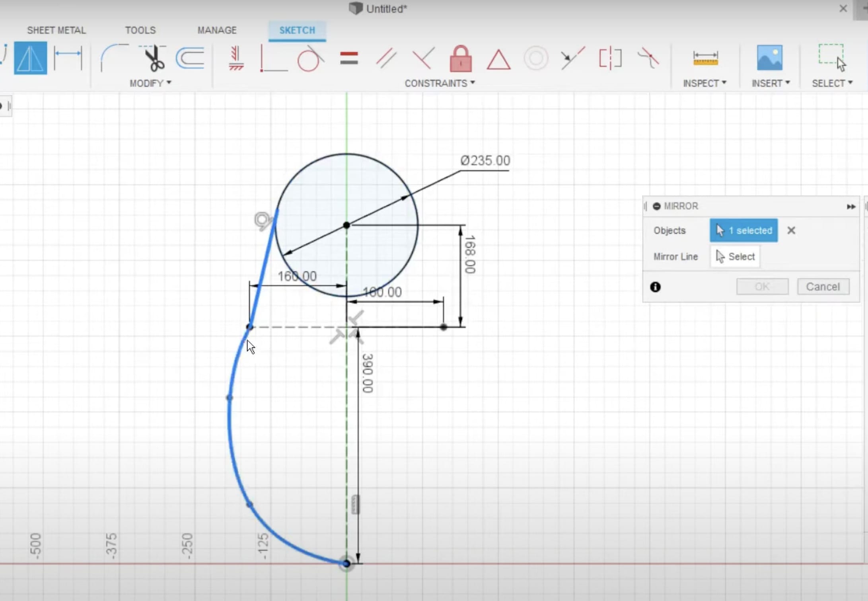Click the Untitled* document tab
This screenshot has width=868, height=601.
[x=378, y=9]
